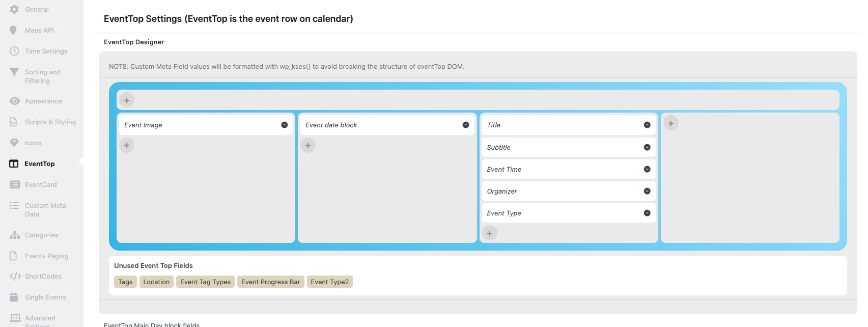The height and width of the screenshot is (327, 868).
Task: Open the Events Paging tab
Action: pyautogui.click(x=46, y=256)
